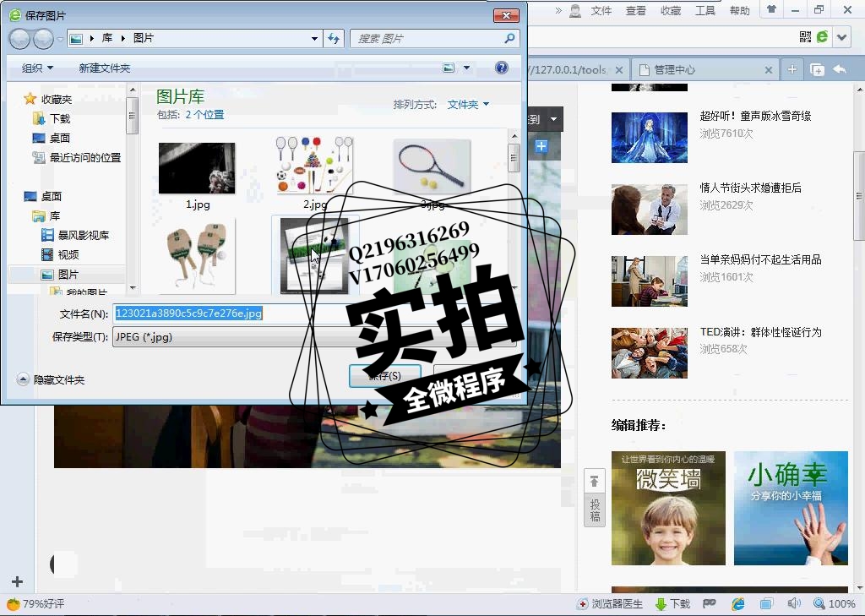The width and height of the screenshot is (865, 616).
Task: Open browser 查看 menu
Action: (635, 10)
